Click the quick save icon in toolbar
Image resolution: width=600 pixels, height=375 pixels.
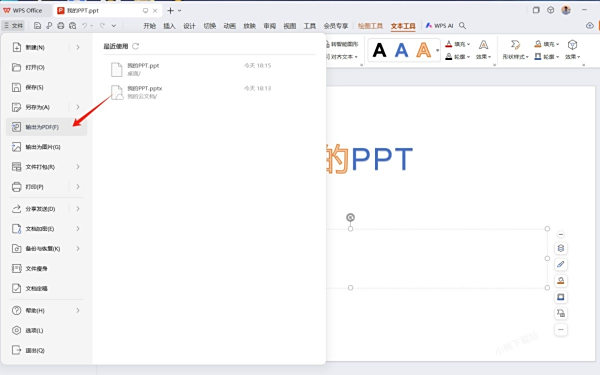tap(37, 26)
